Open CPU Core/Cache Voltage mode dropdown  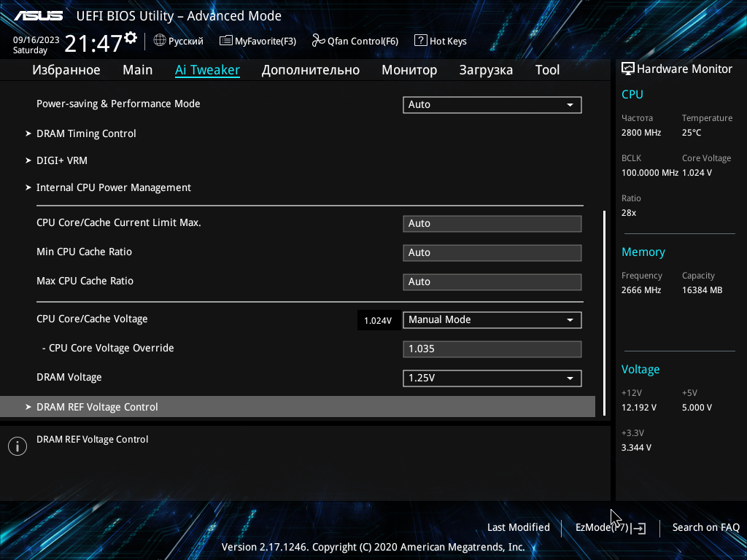tap(492, 319)
